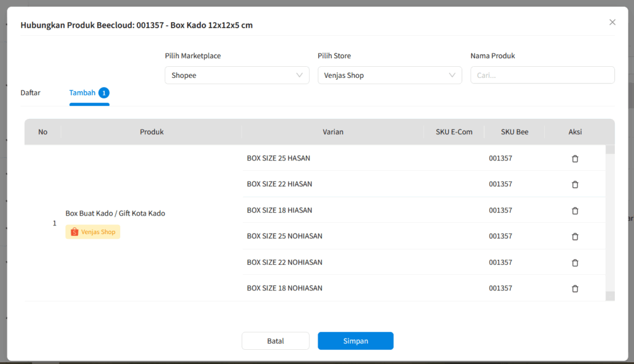Close the Hubungkan Produk Beecloud dialog

click(612, 22)
